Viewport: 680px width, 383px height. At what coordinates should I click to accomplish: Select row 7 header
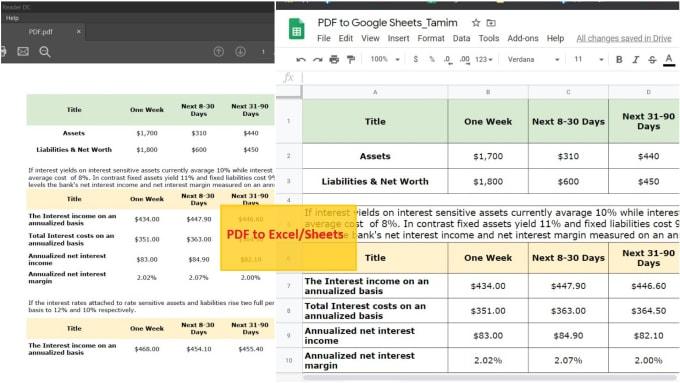tap(289, 285)
